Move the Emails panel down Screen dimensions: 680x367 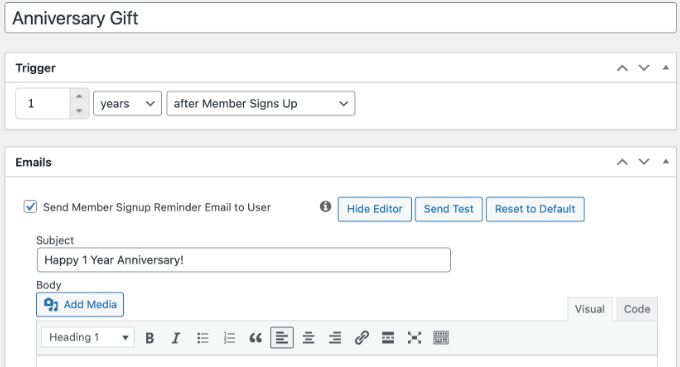pos(644,162)
